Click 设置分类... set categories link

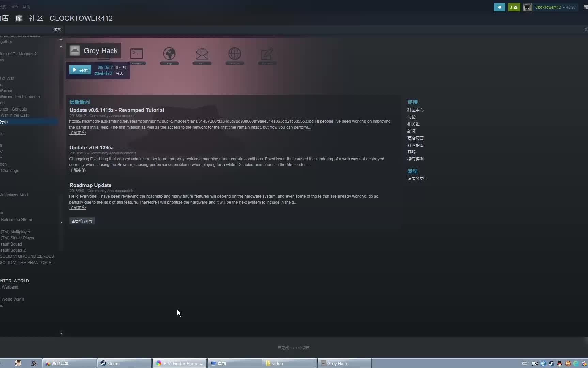point(417,179)
